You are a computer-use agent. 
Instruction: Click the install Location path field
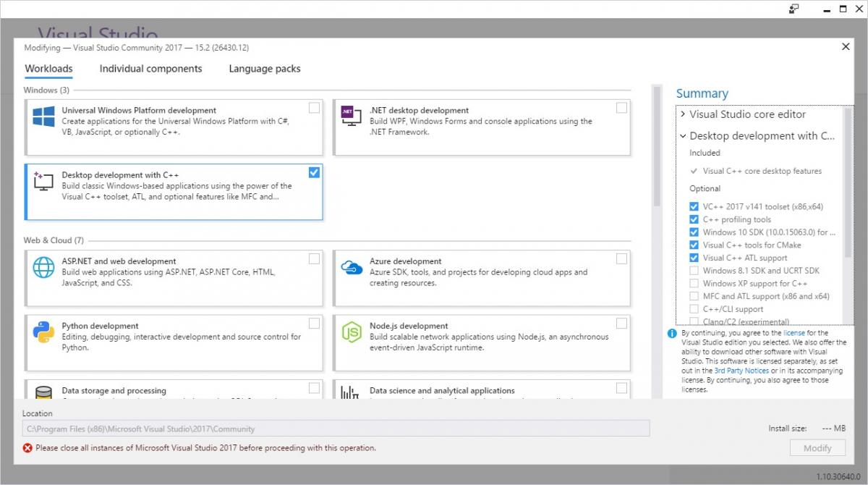point(336,429)
